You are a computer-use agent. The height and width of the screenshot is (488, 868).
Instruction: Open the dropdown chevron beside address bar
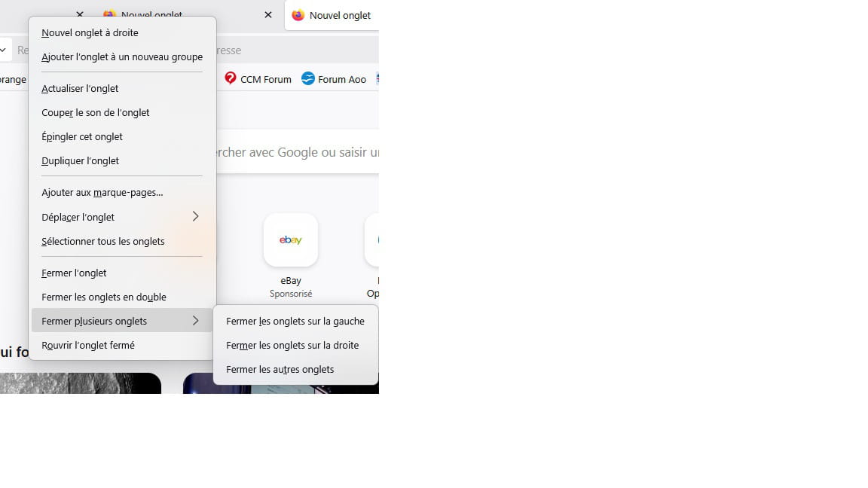[3, 50]
